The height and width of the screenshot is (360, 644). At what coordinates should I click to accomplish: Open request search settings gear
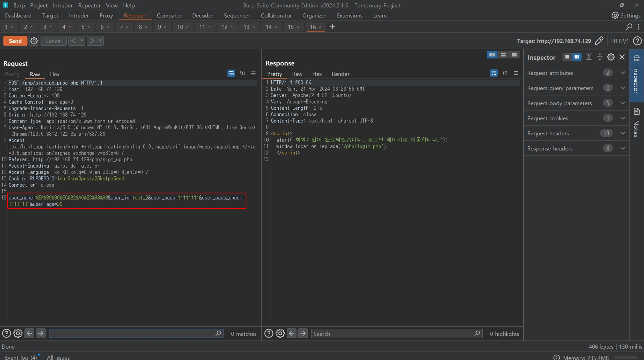pos(18,334)
